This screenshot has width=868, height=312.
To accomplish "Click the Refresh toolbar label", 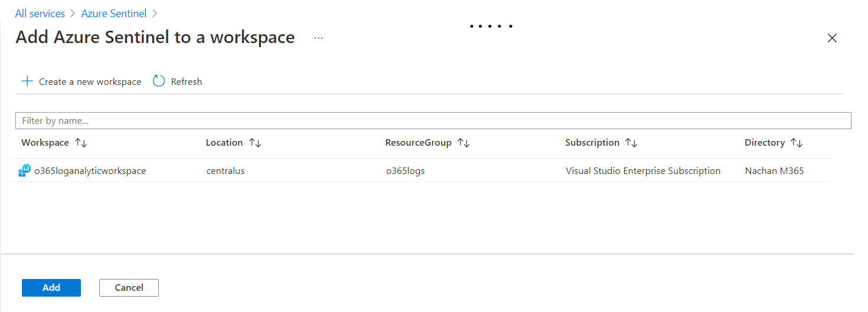I will pos(186,82).
